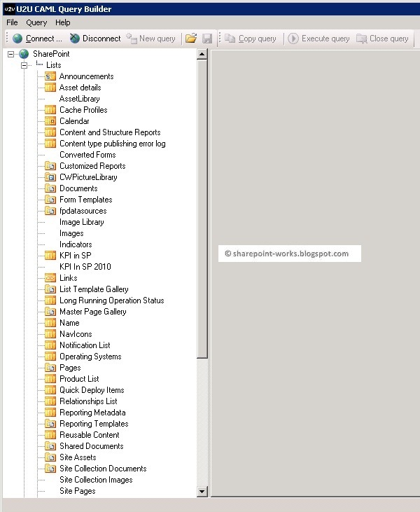This screenshot has width=420, height=512.
Task: Select Content type publishing error log
Action: pos(113,144)
